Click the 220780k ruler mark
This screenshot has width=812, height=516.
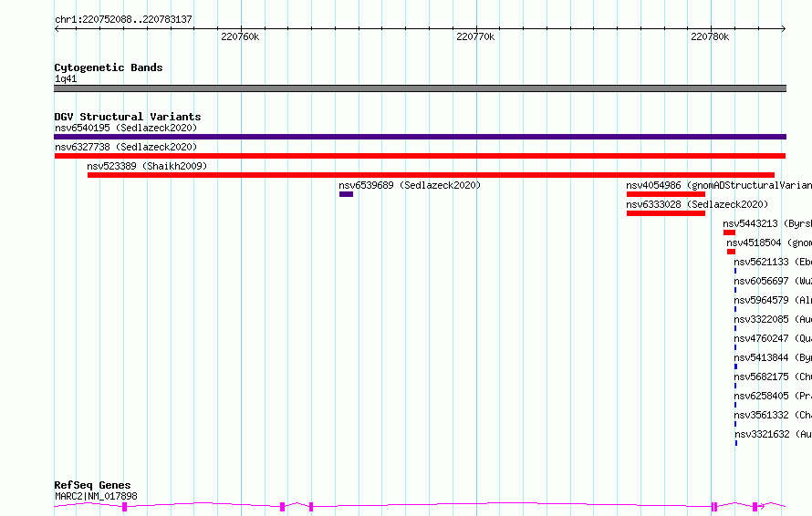tap(710, 36)
